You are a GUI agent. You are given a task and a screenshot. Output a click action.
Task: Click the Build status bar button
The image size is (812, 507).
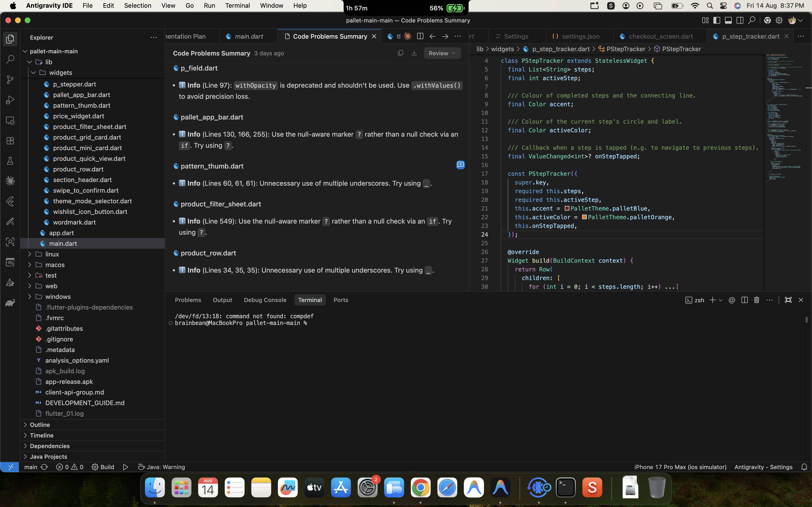tap(103, 467)
